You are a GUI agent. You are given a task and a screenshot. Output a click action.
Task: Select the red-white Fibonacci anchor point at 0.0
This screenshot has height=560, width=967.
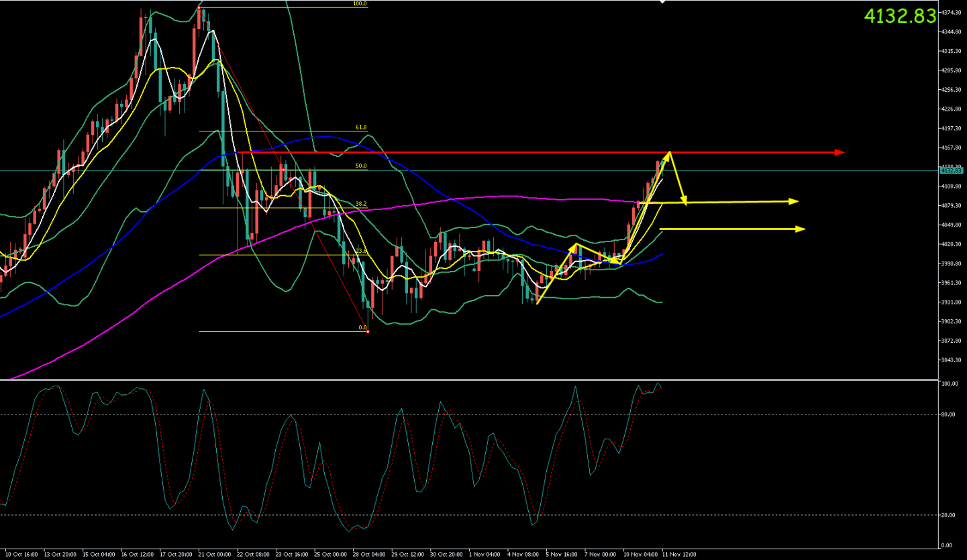pyautogui.click(x=368, y=331)
